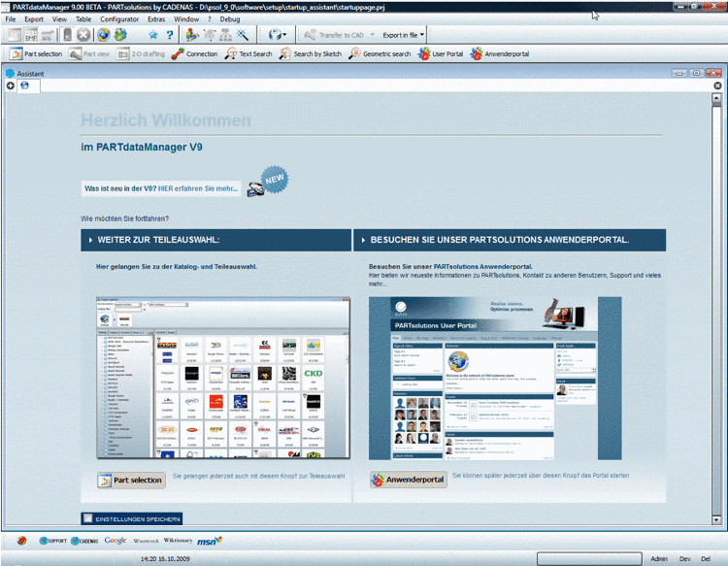This screenshot has height=566, width=728.
Task: Click the large Part selection button below the catalog preview
Action: (x=131, y=481)
